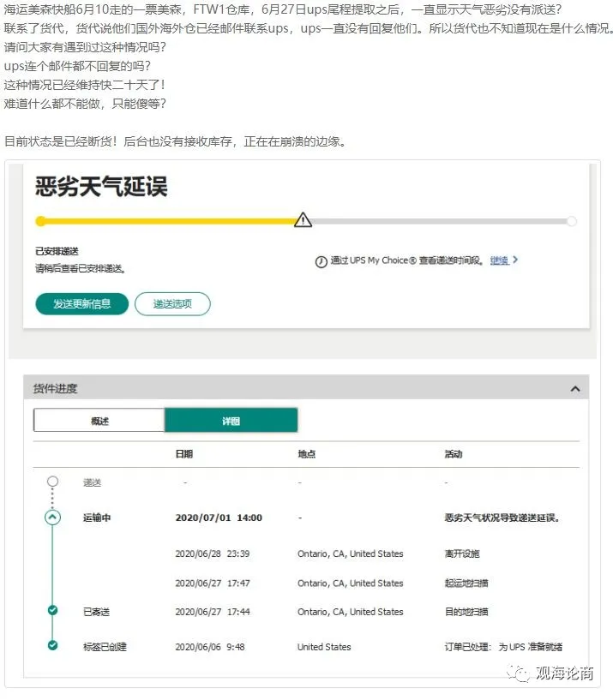Click the 已寄送 status label

(x=96, y=612)
